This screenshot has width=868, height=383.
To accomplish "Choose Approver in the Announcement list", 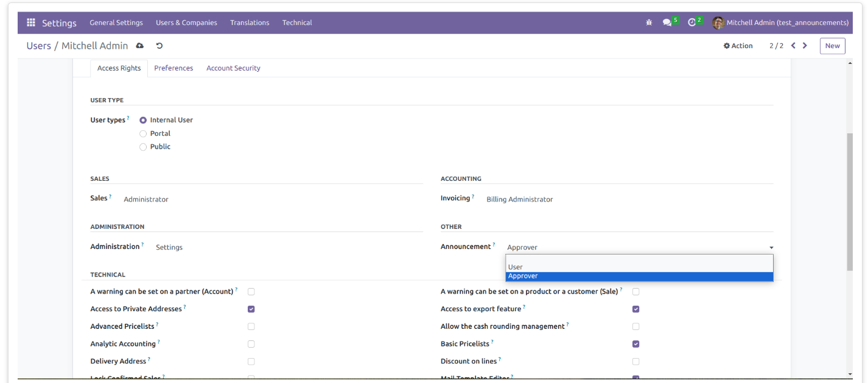I will (x=639, y=276).
